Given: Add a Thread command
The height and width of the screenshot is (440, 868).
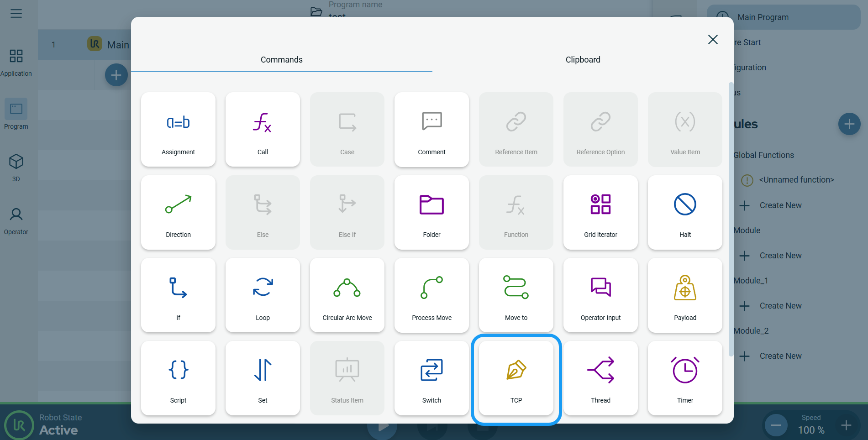Looking at the screenshot, I should (x=600, y=378).
